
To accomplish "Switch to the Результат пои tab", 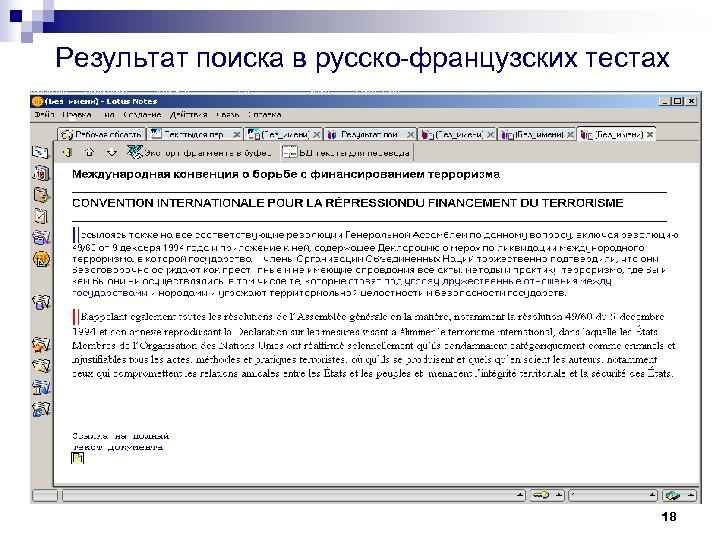I will coord(370,134).
